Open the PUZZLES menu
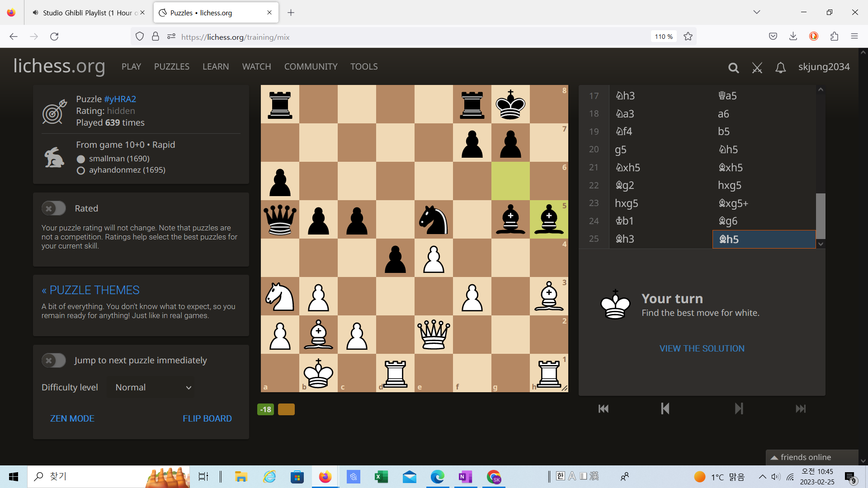This screenshot has width=868, height=488. tap(172, 66)
